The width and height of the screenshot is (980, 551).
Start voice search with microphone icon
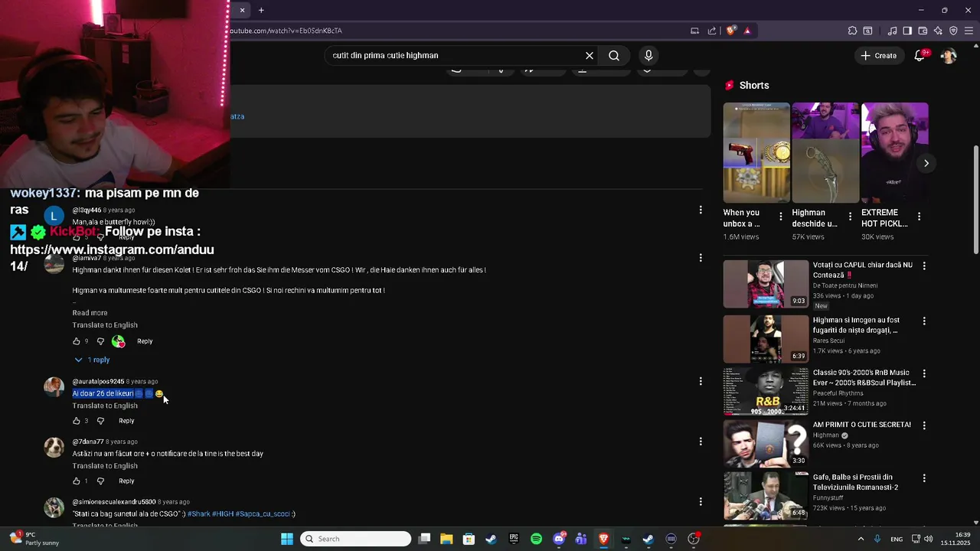coord(648,55)
